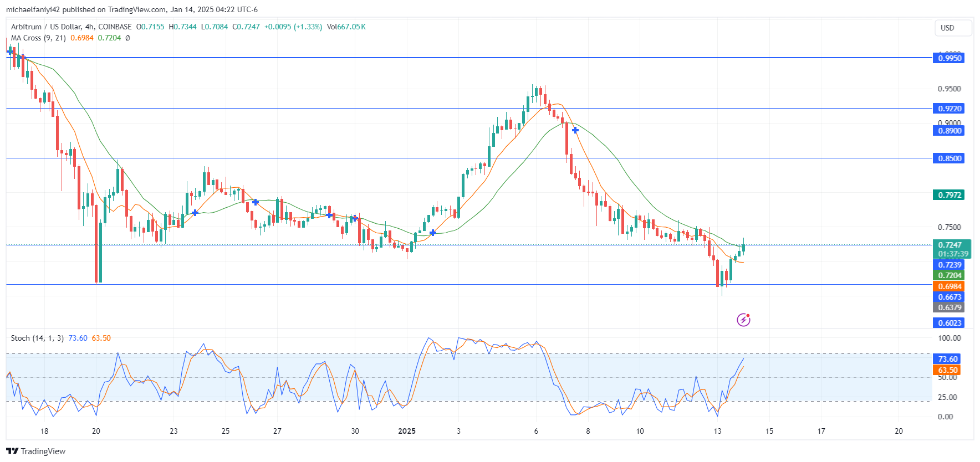The height and width of the screenshot is (462, 980).
Task: Click the date label 17 on time axis
Action: click(821, 431)
